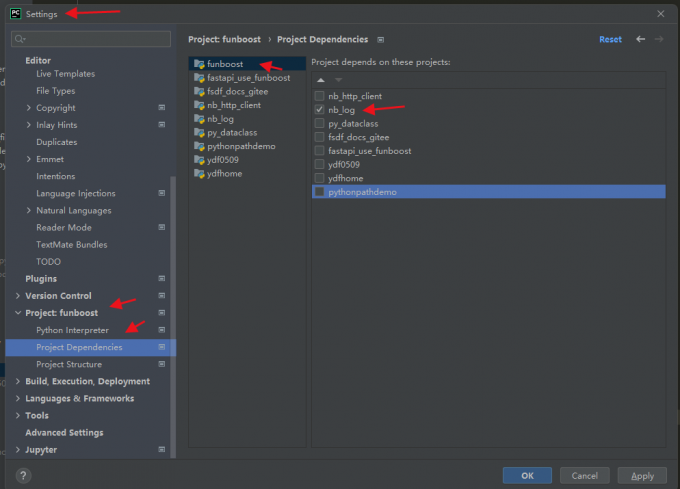The image size is (680, 489).
Task: Click the search magnifier icon in settings
Action: tap(20, 39)
